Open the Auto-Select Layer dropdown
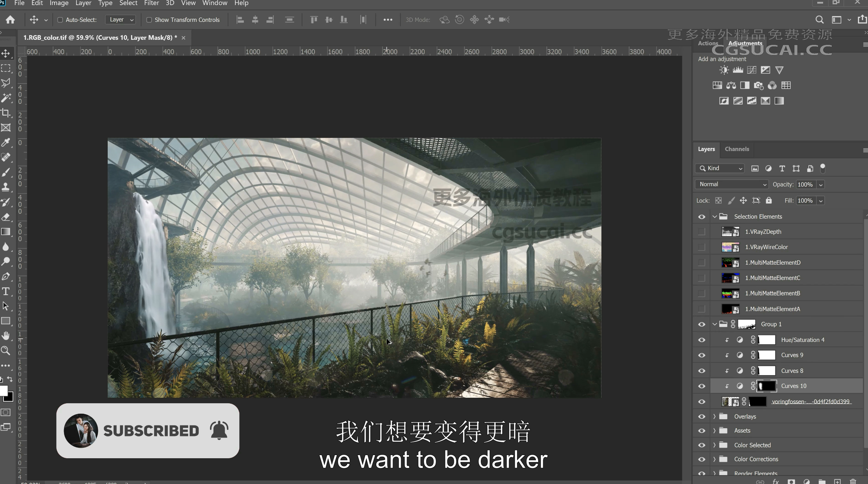This screenshot has width=868, height=484. [121, 20]
